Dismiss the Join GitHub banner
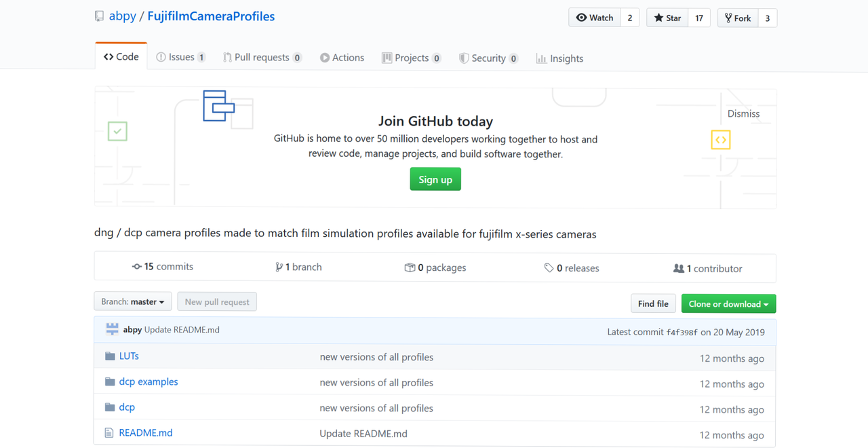The image size is (868, 448). click(x=743, y=114)
